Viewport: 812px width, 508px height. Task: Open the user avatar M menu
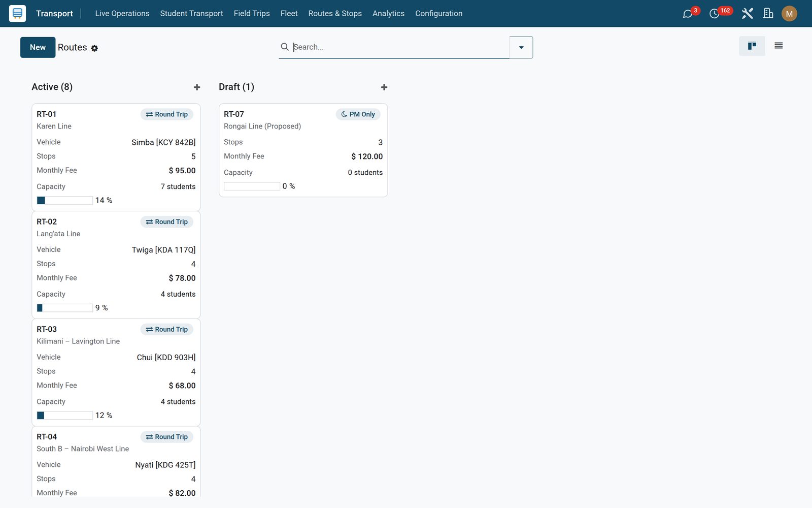(789, 14)
